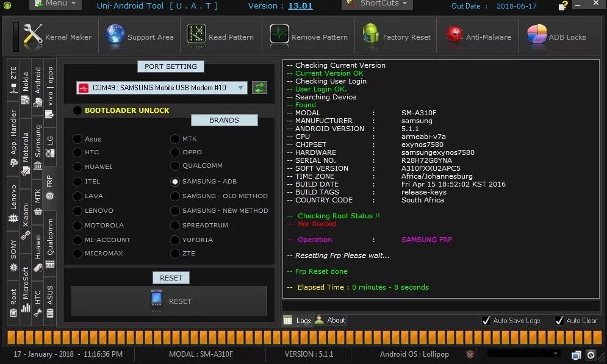This screenshot has height=364, width=607.
Task: Switch to the FRP side tab
Action: click(49, 188)
